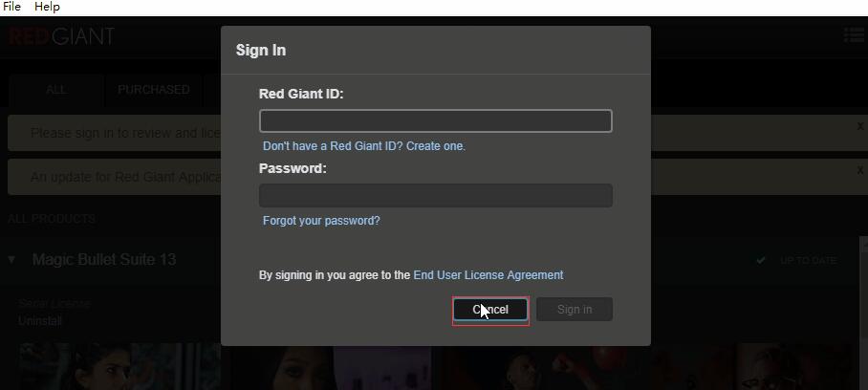
Task: Focus the Red Giant ID field
Action: [x=436, y=121]
